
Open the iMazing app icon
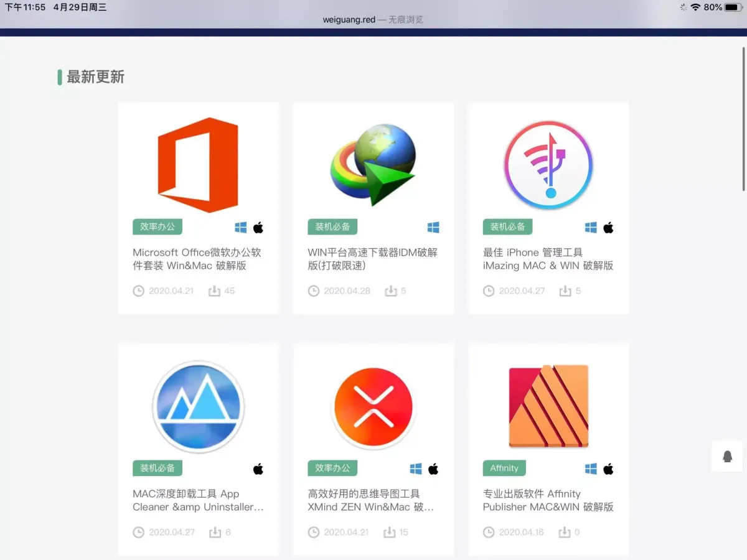548,165
